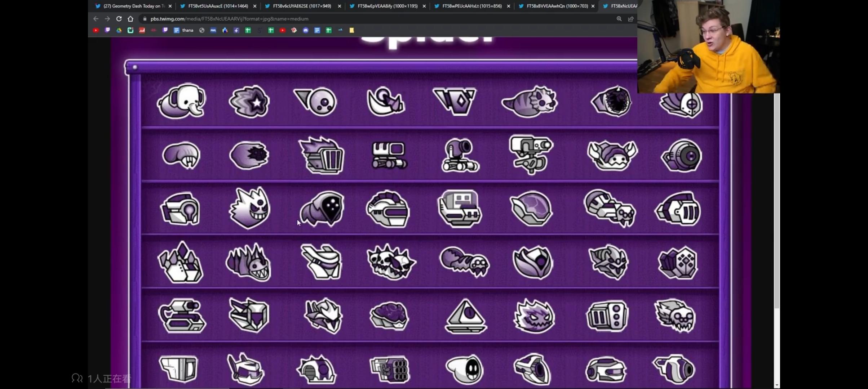Click the elephant spider icon in the image

tap(181, 101)
